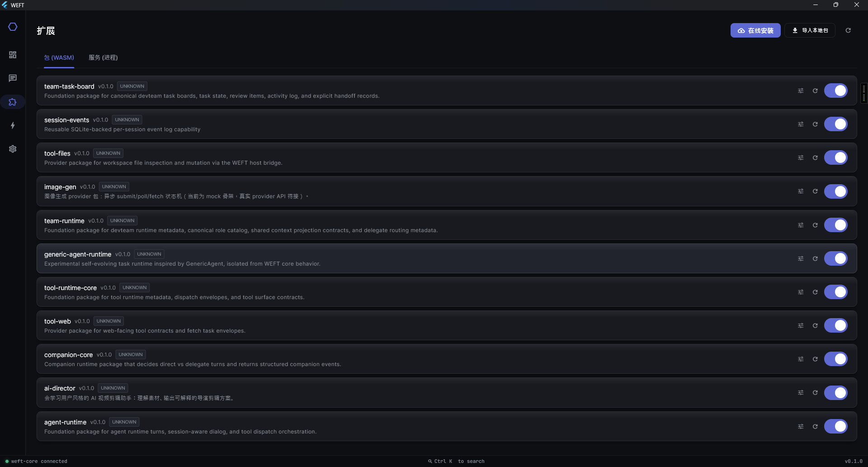Click the Ctrl K to search hint
The height and width of the screenshot is (467, 868).
click(456, 461)
